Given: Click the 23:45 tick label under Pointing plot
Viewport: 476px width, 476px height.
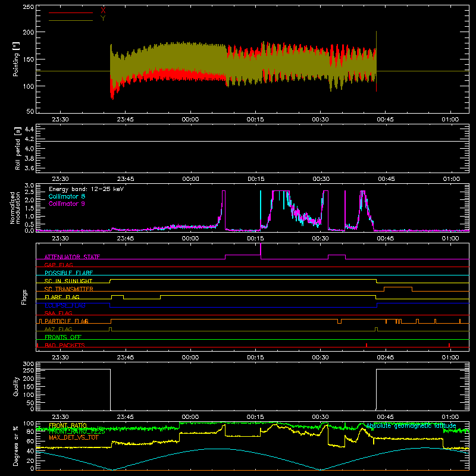Looking at the screenshot, I should tap(126, 120).
